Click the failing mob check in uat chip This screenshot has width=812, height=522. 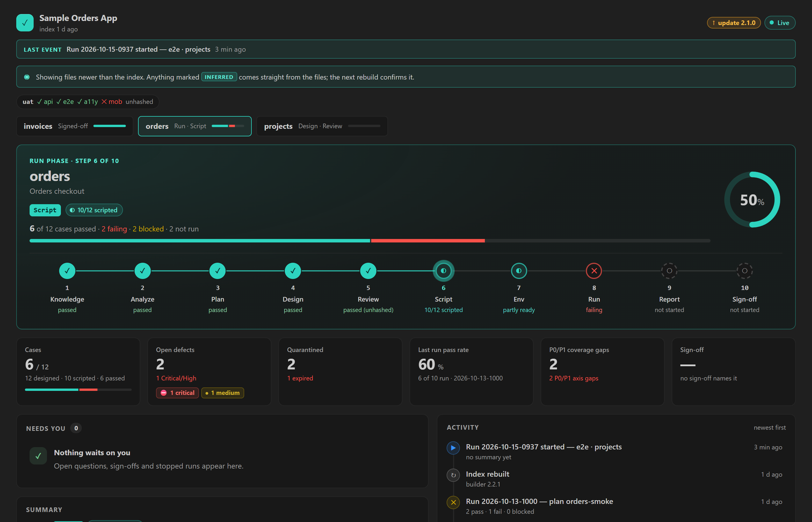pyautogui.click(x=112, y=102)
